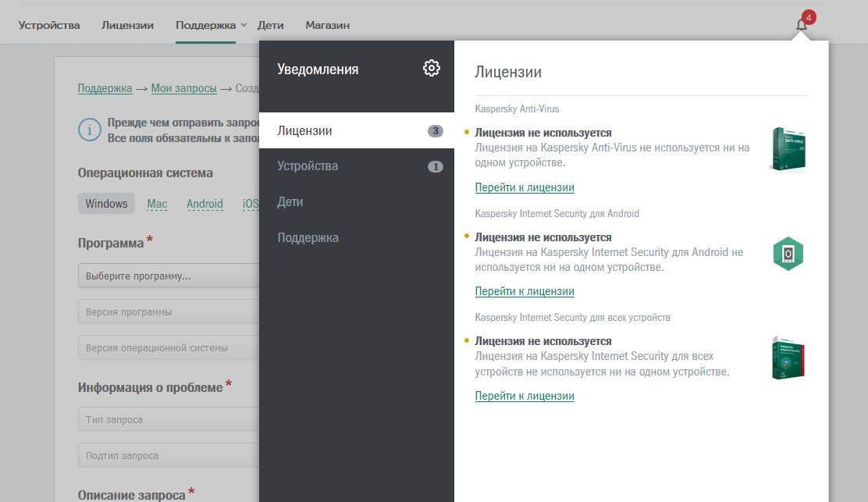Click the Internet Security for all devices box image
This screenshot has width=868, height=502.
(788, 358)
